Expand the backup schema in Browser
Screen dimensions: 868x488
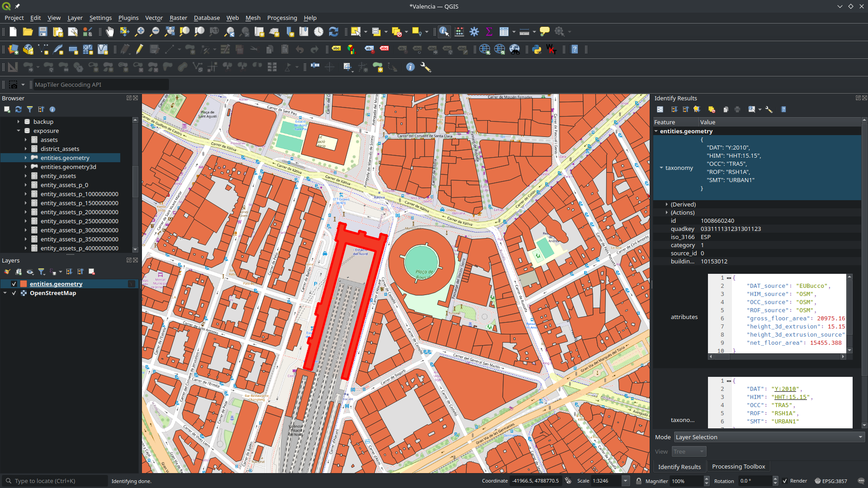[19, 122]
